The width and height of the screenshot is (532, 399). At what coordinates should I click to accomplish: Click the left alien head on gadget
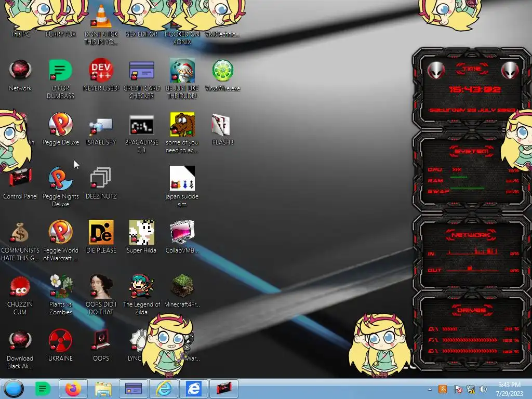pyautogui.click(x=436, y=70)
